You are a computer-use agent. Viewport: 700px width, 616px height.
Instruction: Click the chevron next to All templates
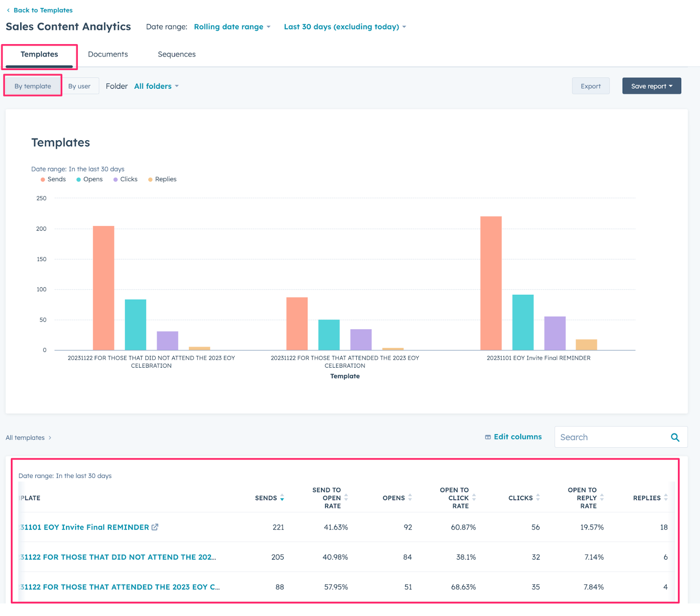pyautogui.click(x=50, y=438)
